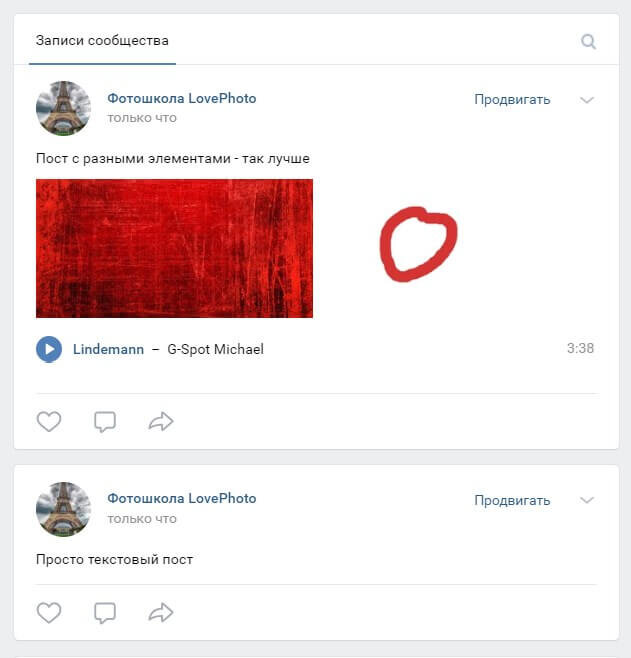
Task: Open the Lindemann artist link
Action: 108,349
